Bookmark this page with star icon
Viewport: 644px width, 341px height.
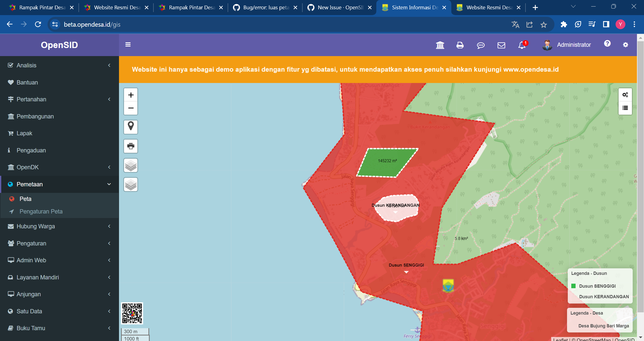[x=544, y=25]
